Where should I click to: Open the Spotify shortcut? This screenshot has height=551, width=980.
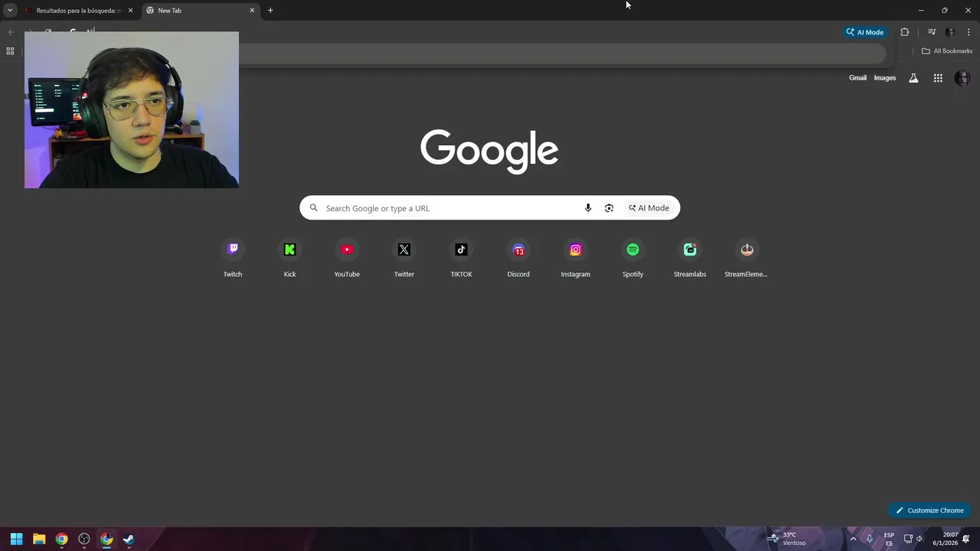click(x=632, y=259)
